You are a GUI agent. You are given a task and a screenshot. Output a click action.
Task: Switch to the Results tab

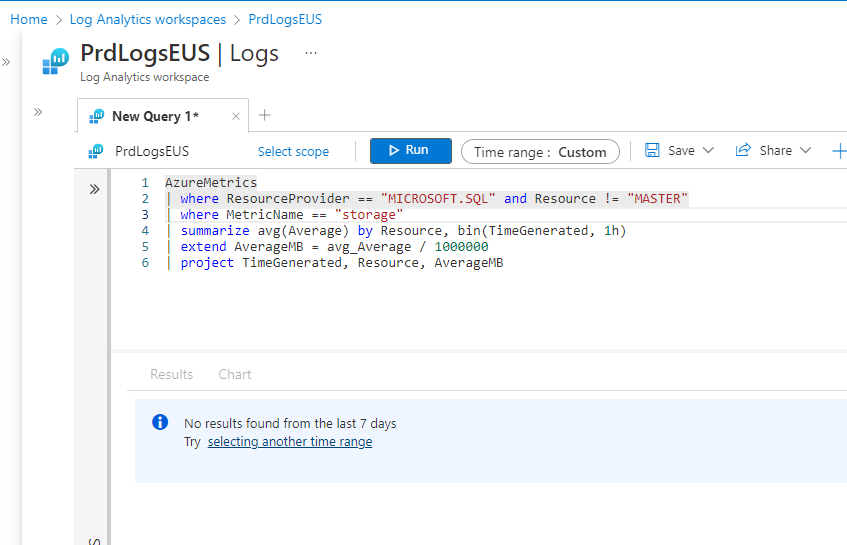171,374
